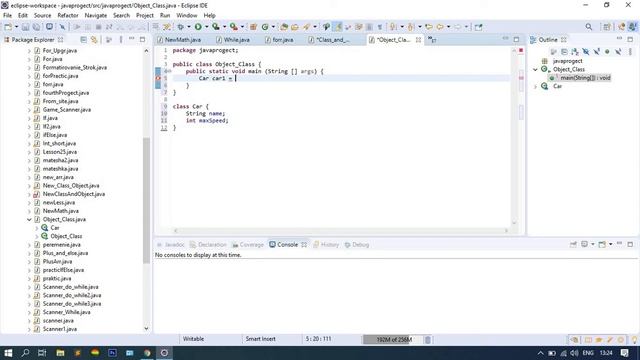Open the History view tab
This screenshot has width=640, height=360.
(x=326, y=244)
